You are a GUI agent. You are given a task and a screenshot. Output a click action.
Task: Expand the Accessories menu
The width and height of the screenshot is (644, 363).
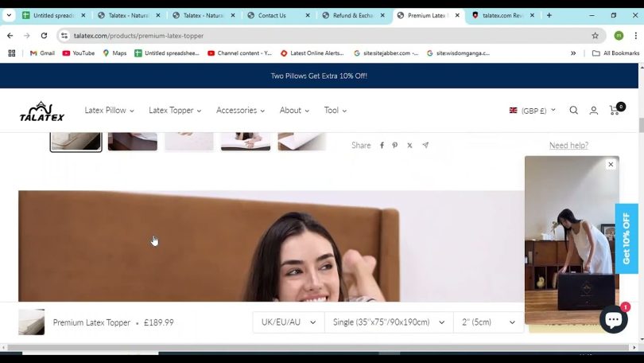coord(240,111)
